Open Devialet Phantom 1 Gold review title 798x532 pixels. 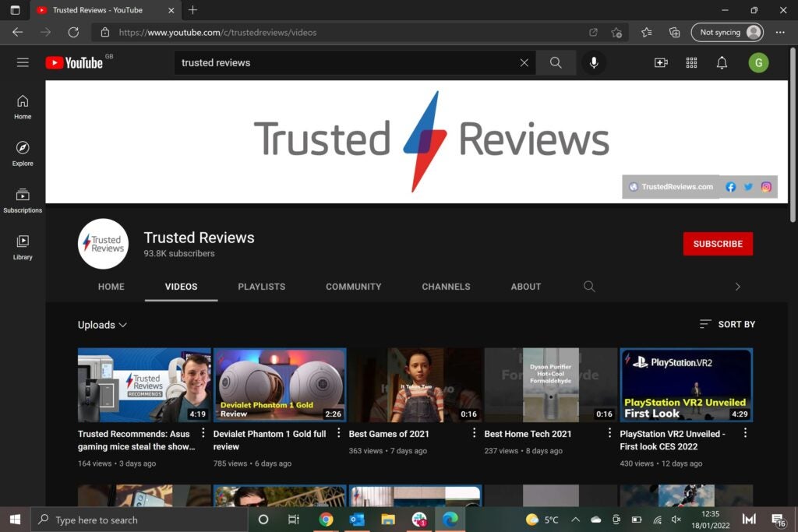coord(270,440)
